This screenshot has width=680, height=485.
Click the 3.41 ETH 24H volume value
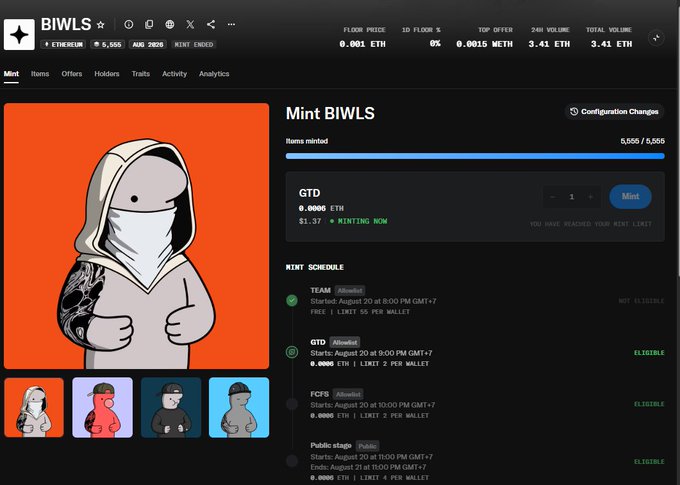tap(549, 44)
